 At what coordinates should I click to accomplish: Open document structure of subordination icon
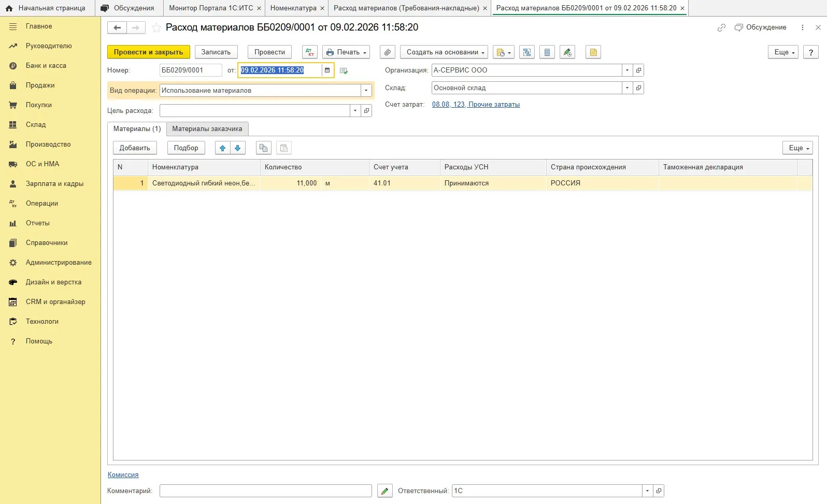click(527, 52)
